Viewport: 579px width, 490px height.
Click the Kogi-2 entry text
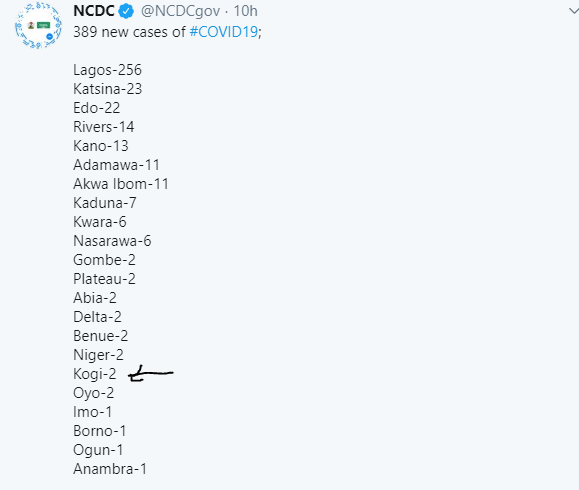click(x=95, y=374)
